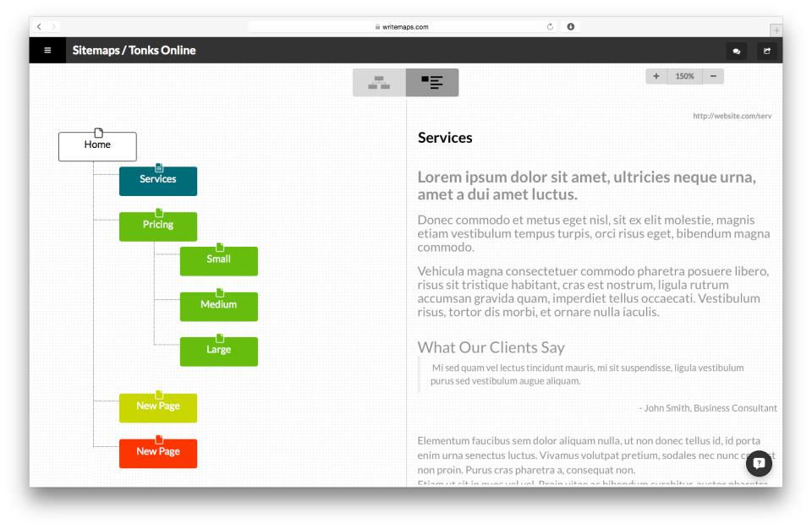Select the Services page node
Screen dimensions: 812x529
pos(158,181)
